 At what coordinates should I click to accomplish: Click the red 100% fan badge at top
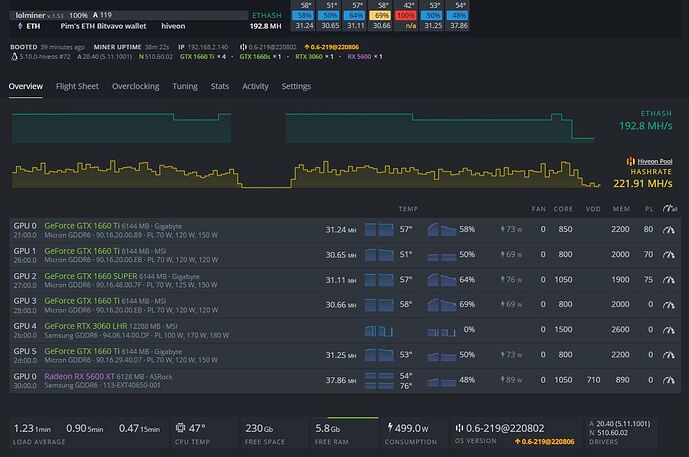406,15
